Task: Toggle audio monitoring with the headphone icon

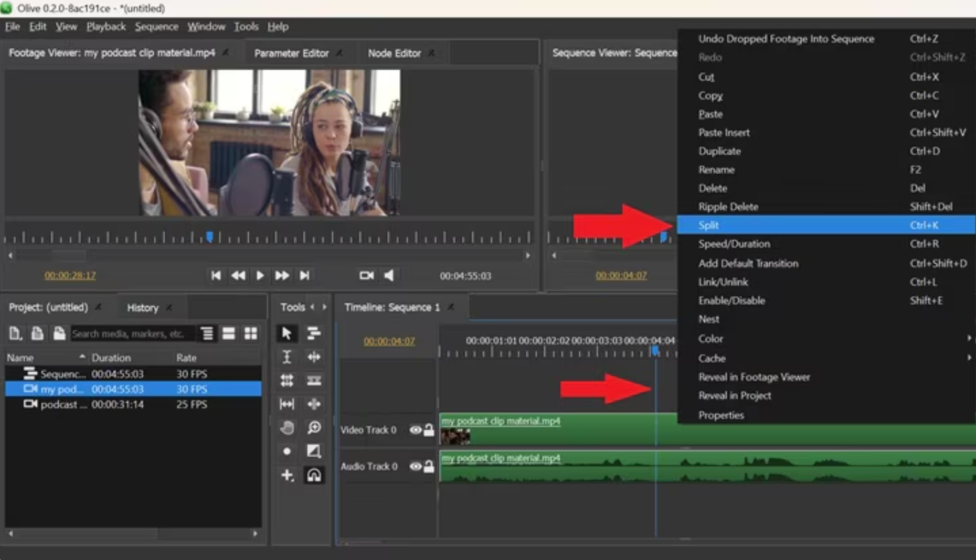Action: (x=314, y=475)
